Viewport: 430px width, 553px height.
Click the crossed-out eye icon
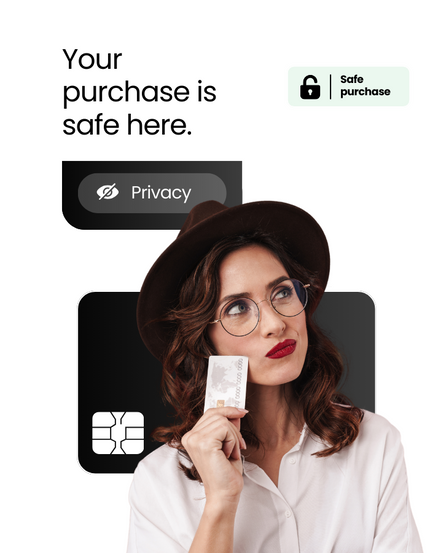(108, 192)
